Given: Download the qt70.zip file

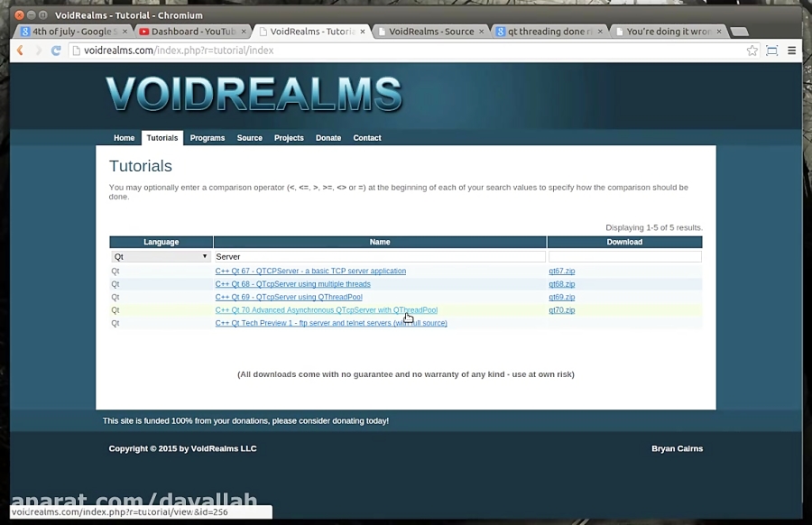Looking at the screenshot, I should (561, 310).
